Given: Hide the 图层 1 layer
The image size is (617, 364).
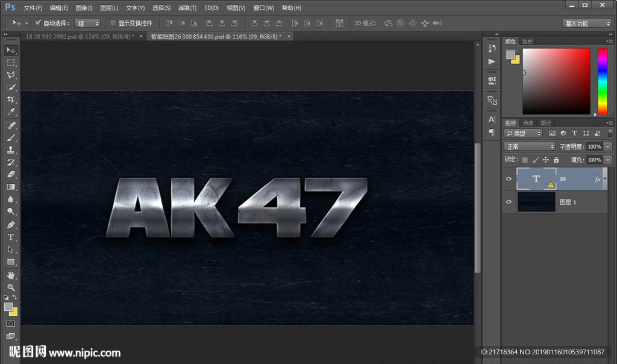Looking at the screenshot, I should (509, 202).
